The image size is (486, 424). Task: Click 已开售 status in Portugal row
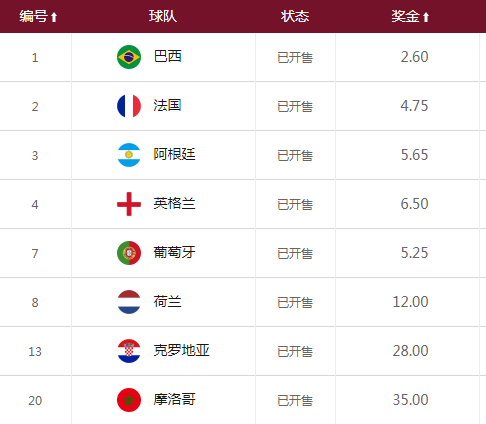coord(295,254)
